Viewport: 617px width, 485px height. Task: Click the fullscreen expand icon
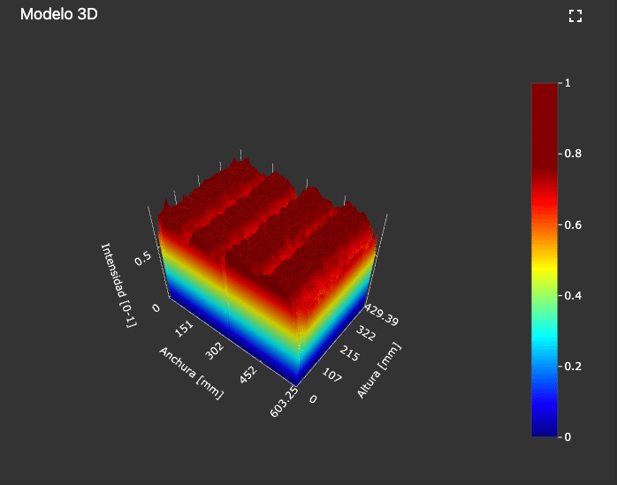pos(575,16)
